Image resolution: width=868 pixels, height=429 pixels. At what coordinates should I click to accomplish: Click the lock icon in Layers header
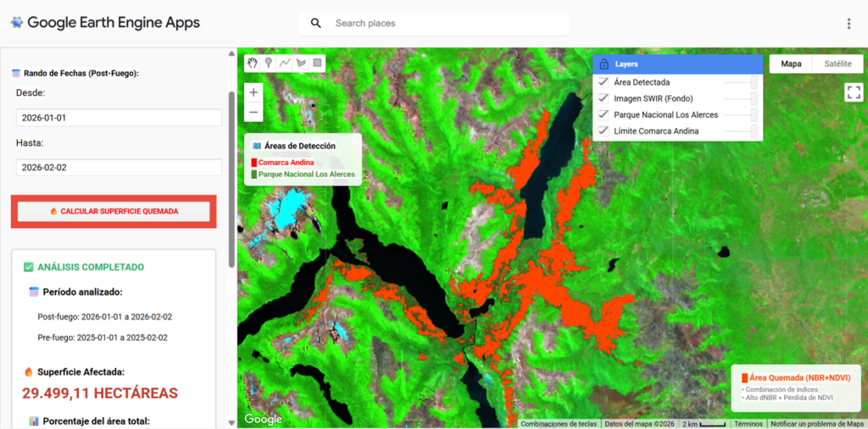(604, 64)
